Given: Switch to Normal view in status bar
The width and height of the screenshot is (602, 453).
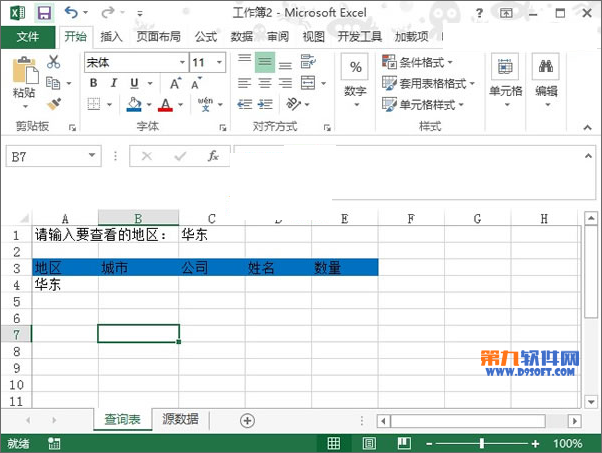Looking at the screenshot, I should click(333, 443).
